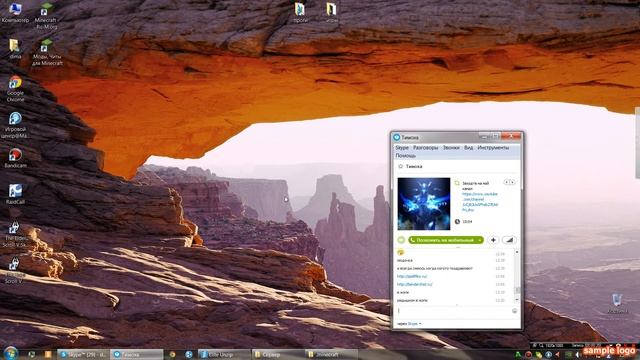
Task: Open the Разговоры menu
Action: point(425,147)
